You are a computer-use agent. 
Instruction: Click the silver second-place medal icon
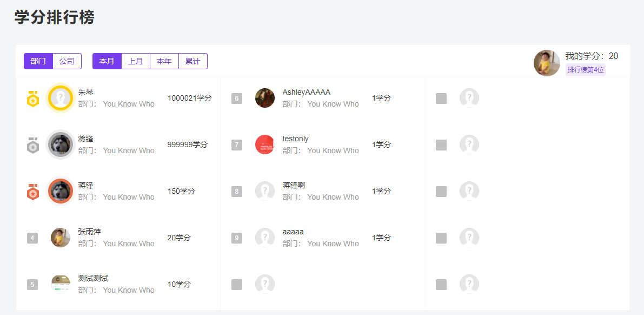click(33, 145)
